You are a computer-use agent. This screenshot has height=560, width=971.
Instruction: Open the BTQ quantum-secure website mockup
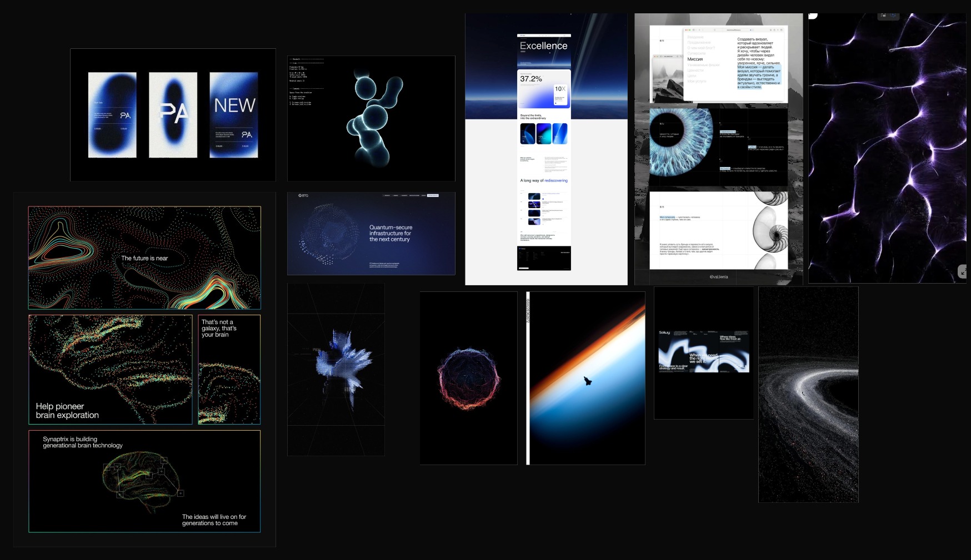[x=371, y=234]
